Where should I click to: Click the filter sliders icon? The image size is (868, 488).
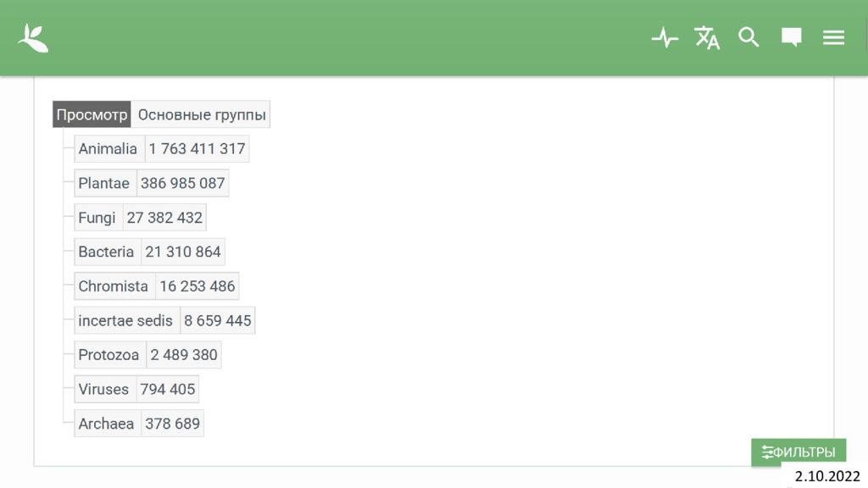(767, 452)
